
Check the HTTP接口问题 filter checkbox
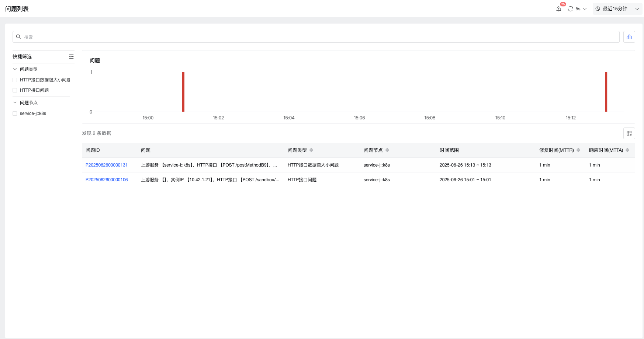(15, 90)
